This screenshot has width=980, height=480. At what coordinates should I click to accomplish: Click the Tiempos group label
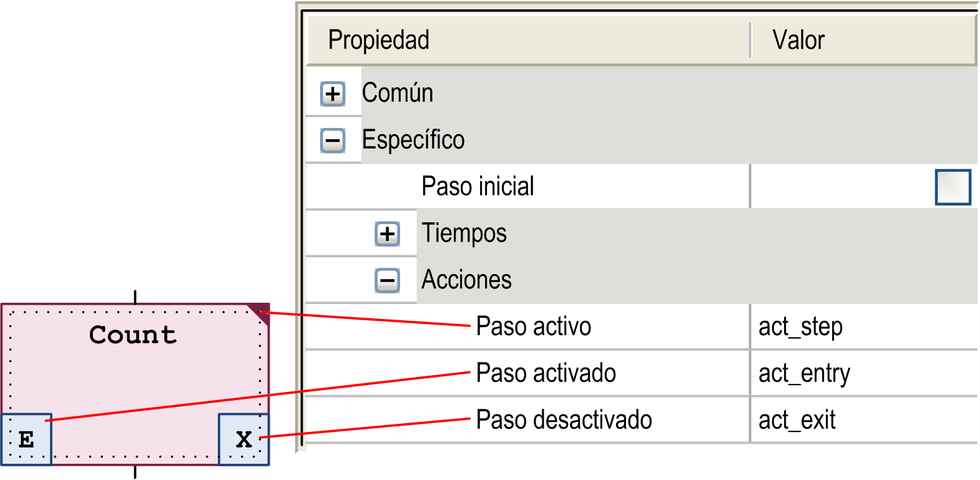pyautogui.click(x=464, y=233)
